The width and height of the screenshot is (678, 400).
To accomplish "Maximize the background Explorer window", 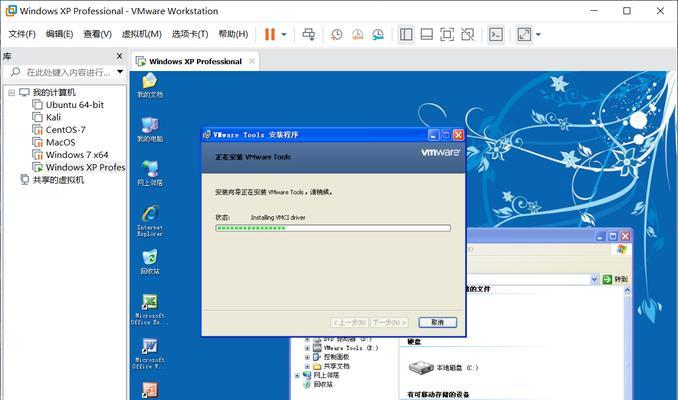I will (613, 236).
